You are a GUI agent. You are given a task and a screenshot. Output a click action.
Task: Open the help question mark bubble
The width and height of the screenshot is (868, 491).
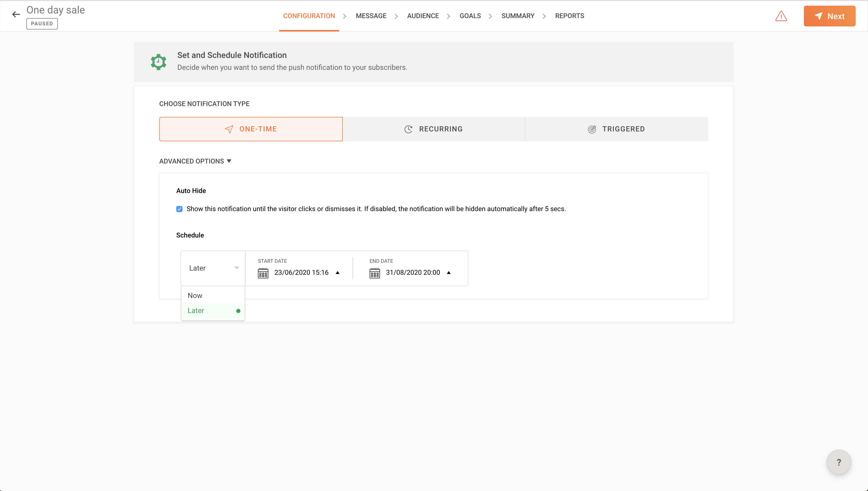tap(839, 462)
